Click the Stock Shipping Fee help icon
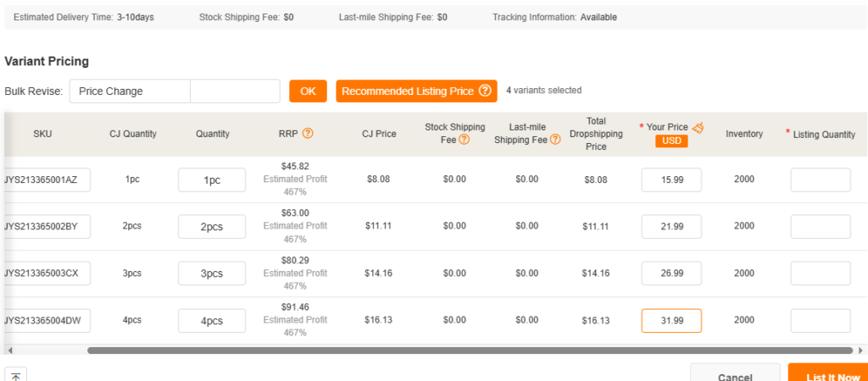868x381 pixels. [x=464, y=140]
